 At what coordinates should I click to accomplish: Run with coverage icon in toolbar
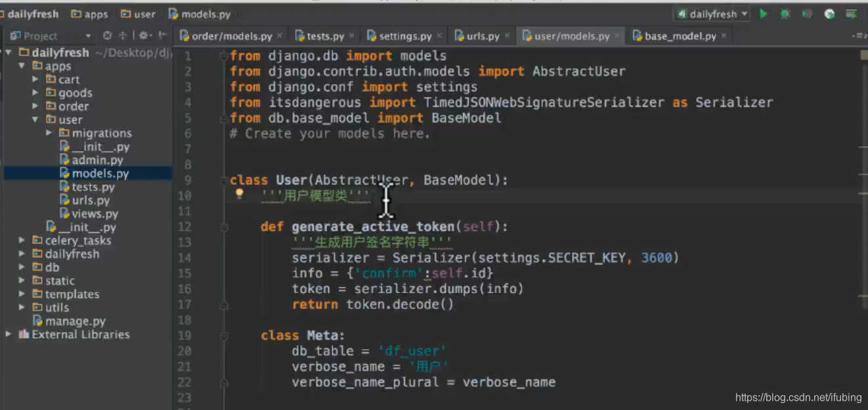tap(807, 14)
